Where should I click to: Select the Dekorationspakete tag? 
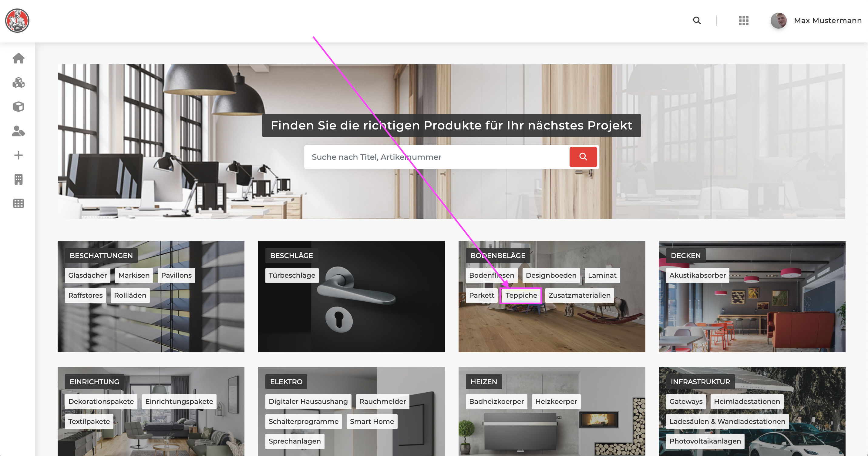click(101, 401)
